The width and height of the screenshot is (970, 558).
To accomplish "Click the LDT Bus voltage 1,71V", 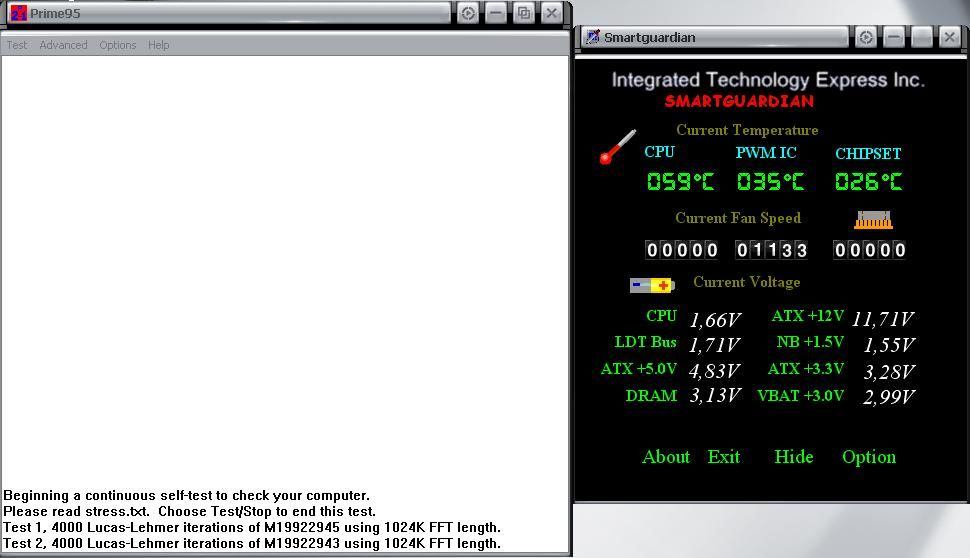I will click(715, 345).
